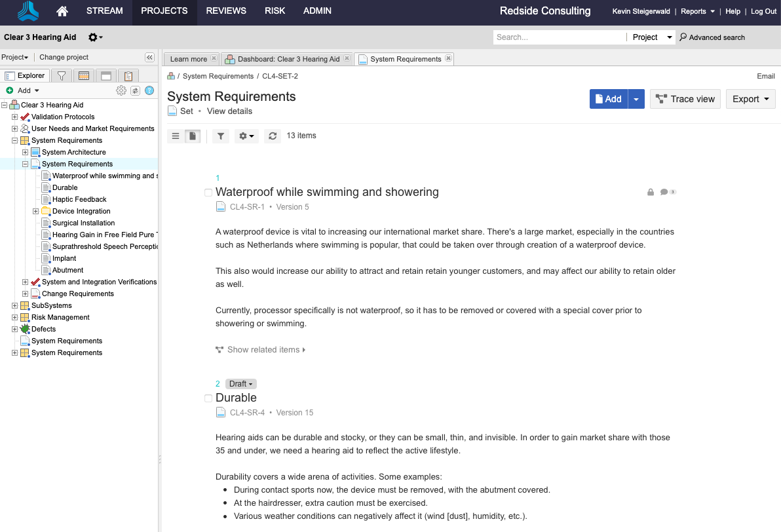Viewport: 781px width, 532px height.
Task: Open the Export dropdown menu
Action: tap(750, 99)
